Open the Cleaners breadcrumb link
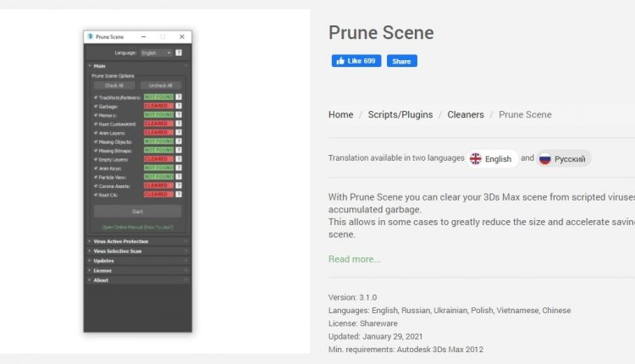The width and height of the screenshot is (635, 364). [x=466, y=114]
